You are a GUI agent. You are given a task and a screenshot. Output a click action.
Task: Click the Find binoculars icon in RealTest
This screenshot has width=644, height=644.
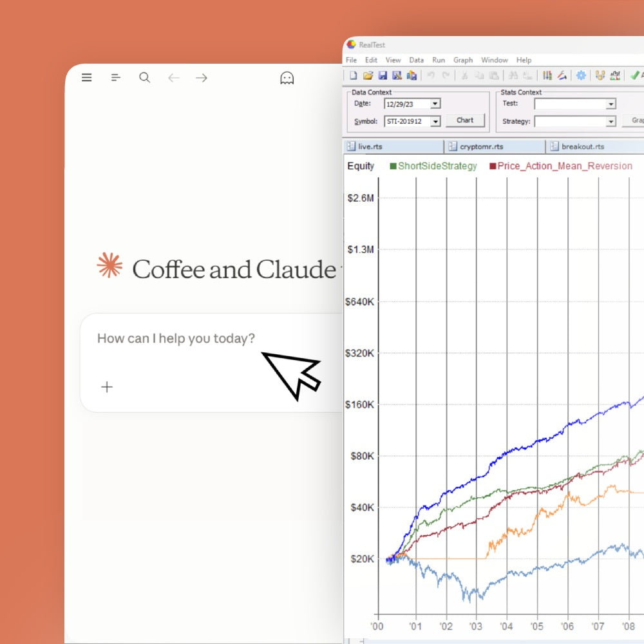coord(513,75)
